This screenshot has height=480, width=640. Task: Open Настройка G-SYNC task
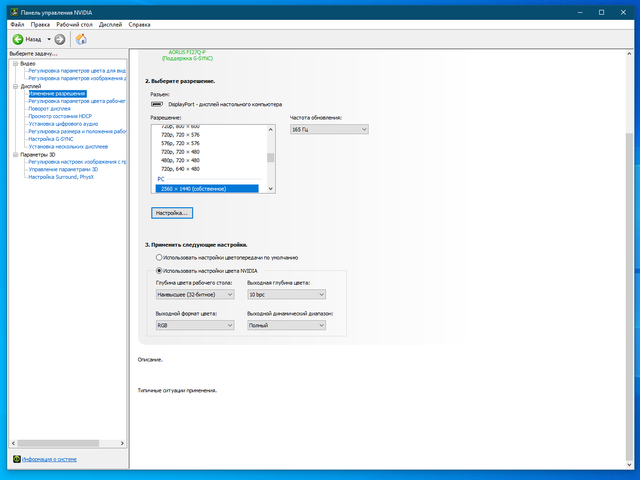[x=51, y=139]
